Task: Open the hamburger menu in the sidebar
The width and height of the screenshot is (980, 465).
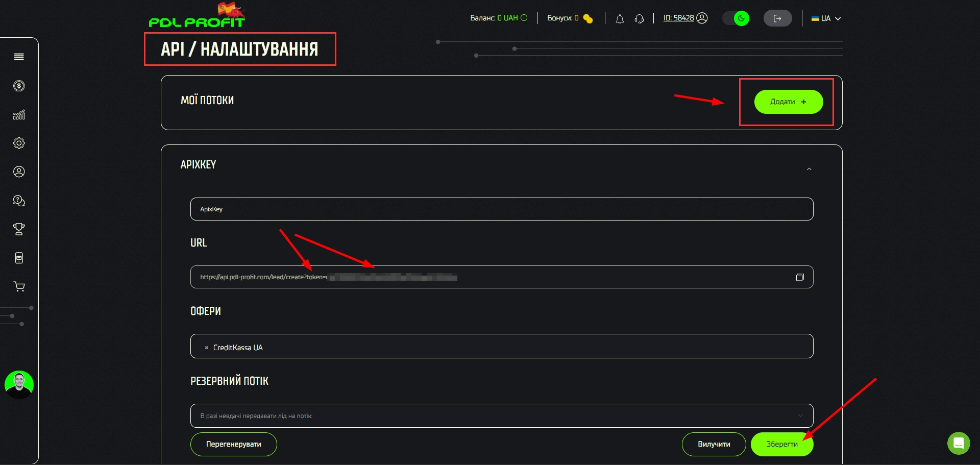Action: (19, 57)
